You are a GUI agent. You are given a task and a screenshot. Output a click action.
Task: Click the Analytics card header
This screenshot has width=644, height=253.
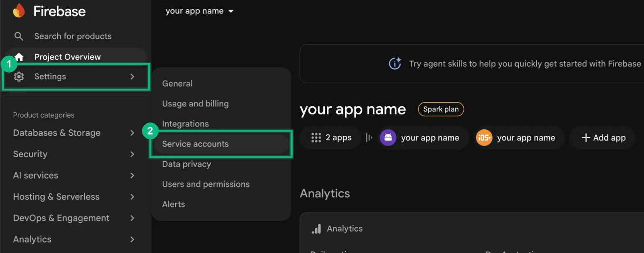coord(337,229)
